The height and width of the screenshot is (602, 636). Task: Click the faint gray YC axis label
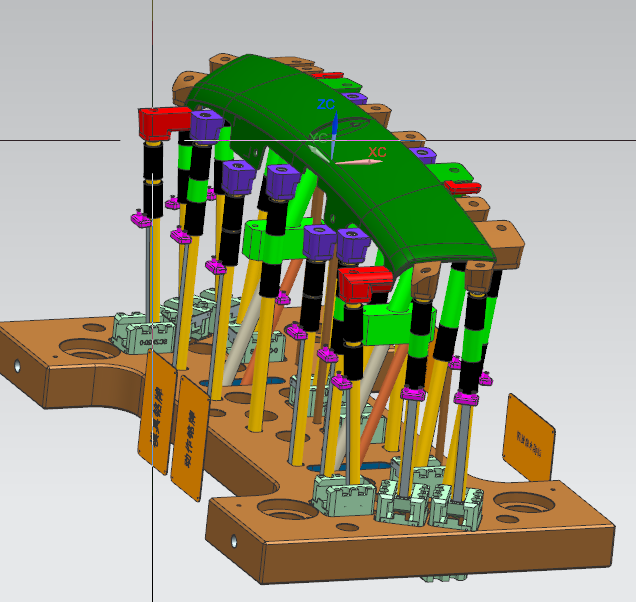[318, 139]
